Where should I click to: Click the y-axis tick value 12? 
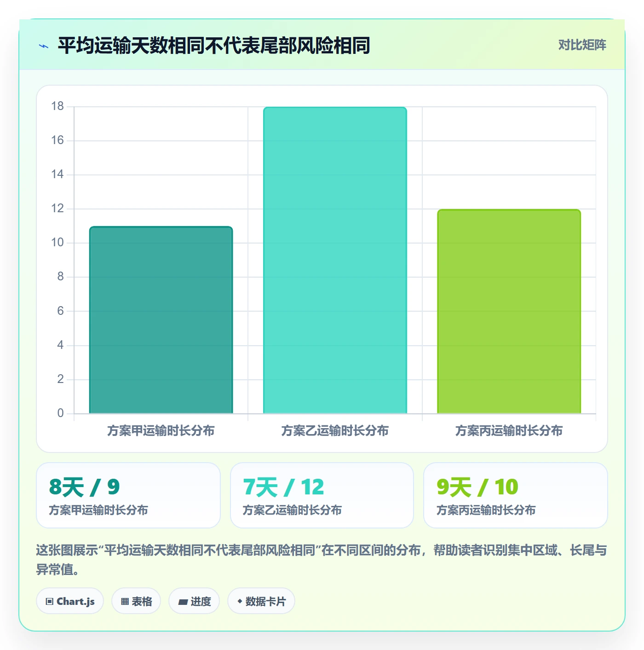[x=57, y=209]
